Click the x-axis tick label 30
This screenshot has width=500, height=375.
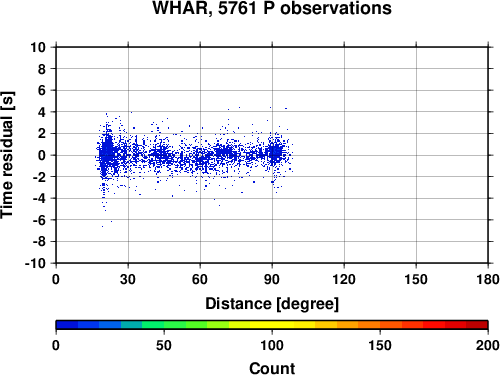point(128,279)
